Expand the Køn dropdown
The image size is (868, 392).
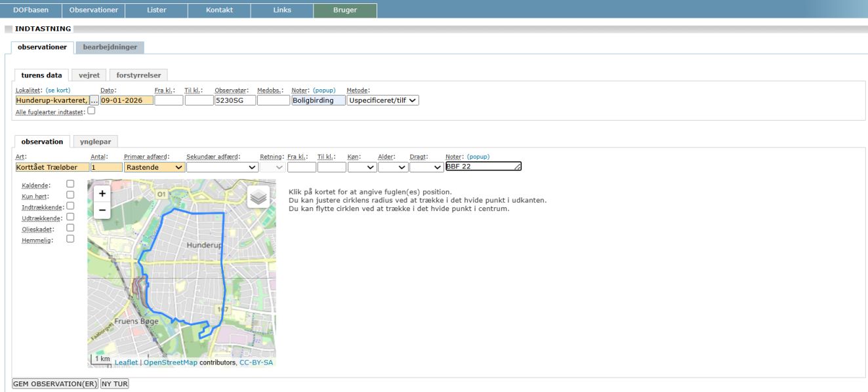pyautogui.click(x=362, y=167)
